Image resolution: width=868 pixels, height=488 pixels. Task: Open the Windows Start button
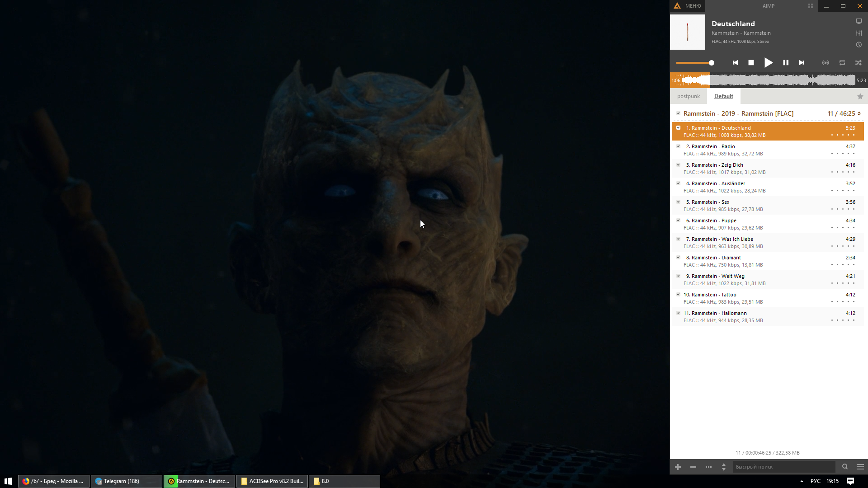8,481
